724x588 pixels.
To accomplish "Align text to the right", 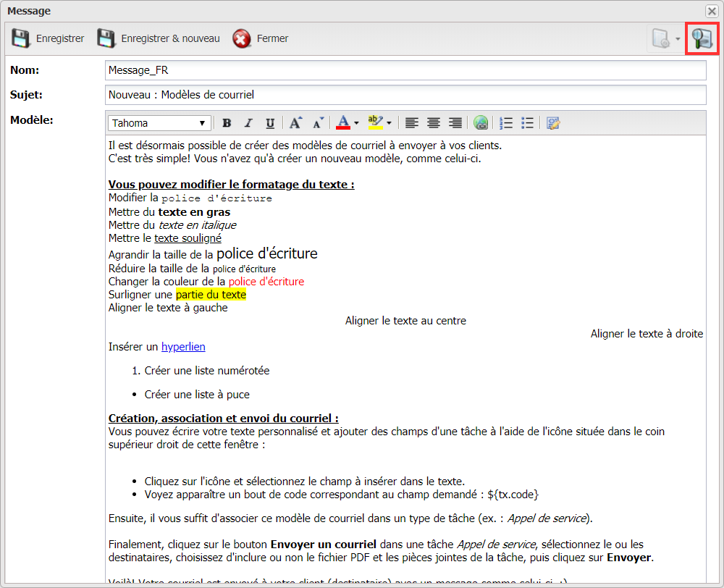I will 455,123.
